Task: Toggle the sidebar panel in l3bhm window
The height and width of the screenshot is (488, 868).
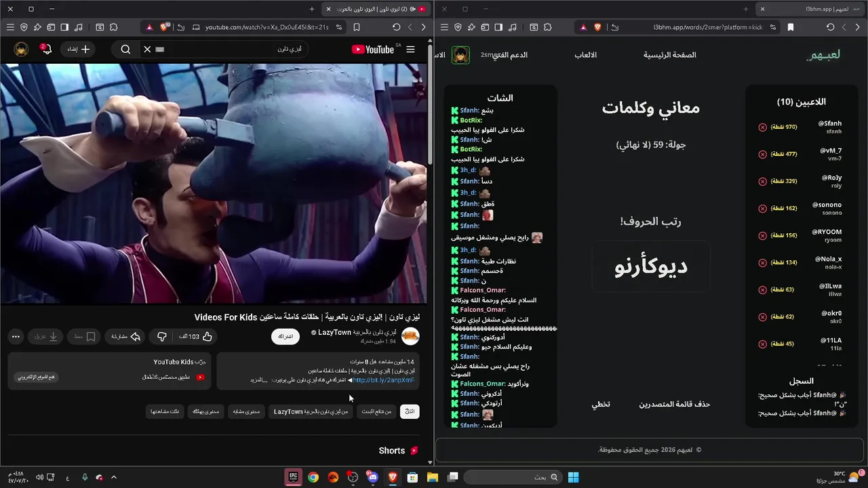Action: point(498,27)
